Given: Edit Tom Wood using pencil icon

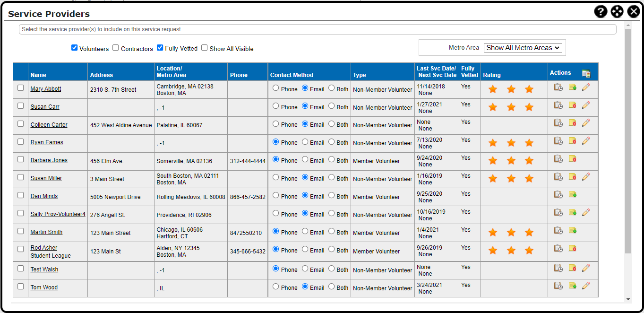Looking at the screenshot, I should pyautogui.click(x=586, y=286).
